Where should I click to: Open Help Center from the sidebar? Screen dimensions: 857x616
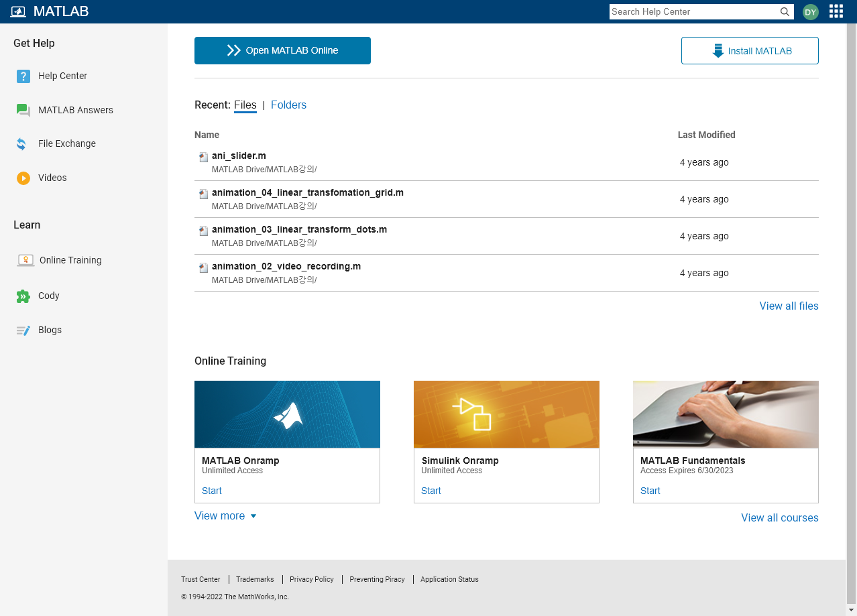[63, 76]
